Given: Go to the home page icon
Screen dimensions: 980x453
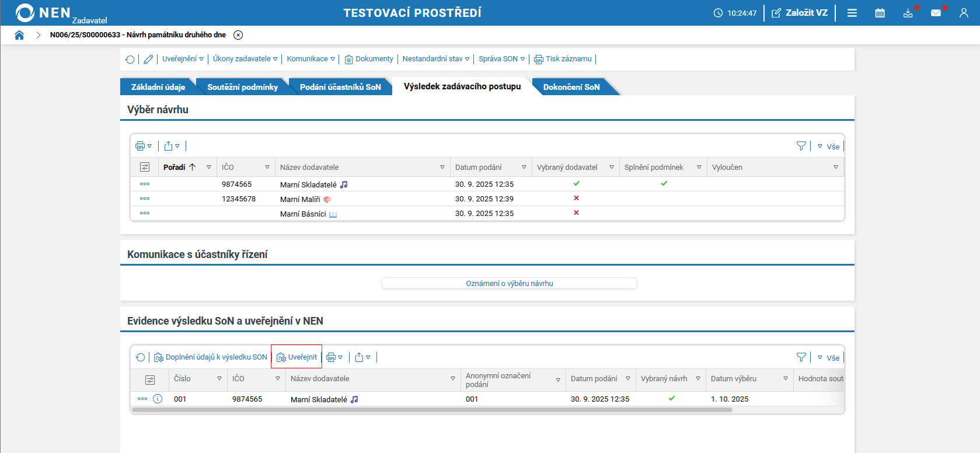Looking at the screenshot, I should (19, 35).
